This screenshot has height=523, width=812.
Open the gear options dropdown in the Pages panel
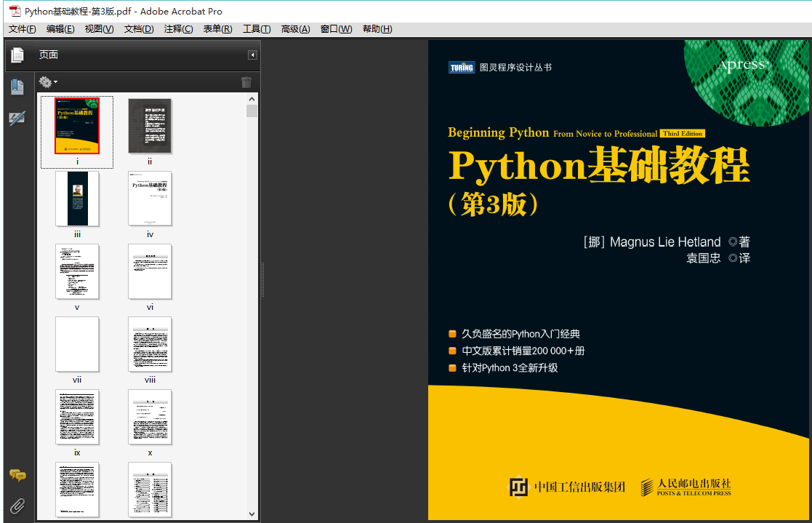coord(48,82)
